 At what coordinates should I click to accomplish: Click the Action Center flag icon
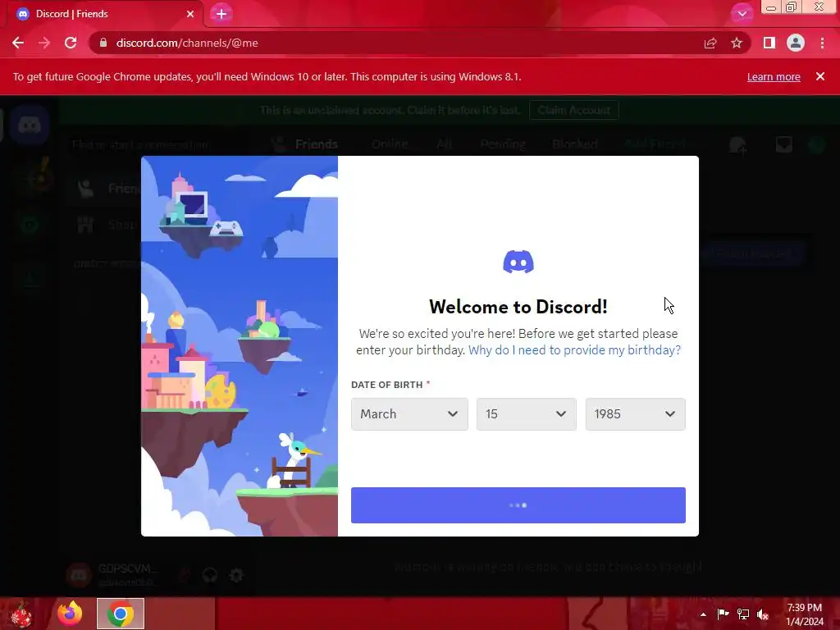(x=723, y=614)
